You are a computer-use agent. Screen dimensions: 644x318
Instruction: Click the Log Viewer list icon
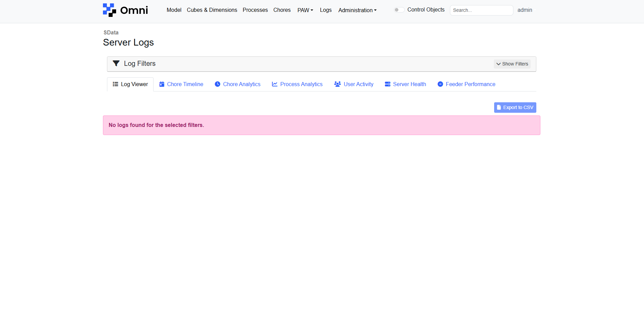tap(115, 84)
